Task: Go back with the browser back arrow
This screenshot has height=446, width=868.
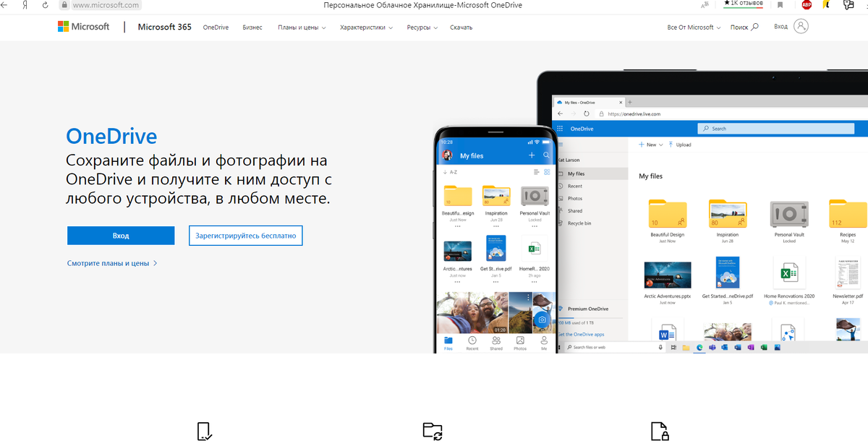Action: (x=5, y=5)
